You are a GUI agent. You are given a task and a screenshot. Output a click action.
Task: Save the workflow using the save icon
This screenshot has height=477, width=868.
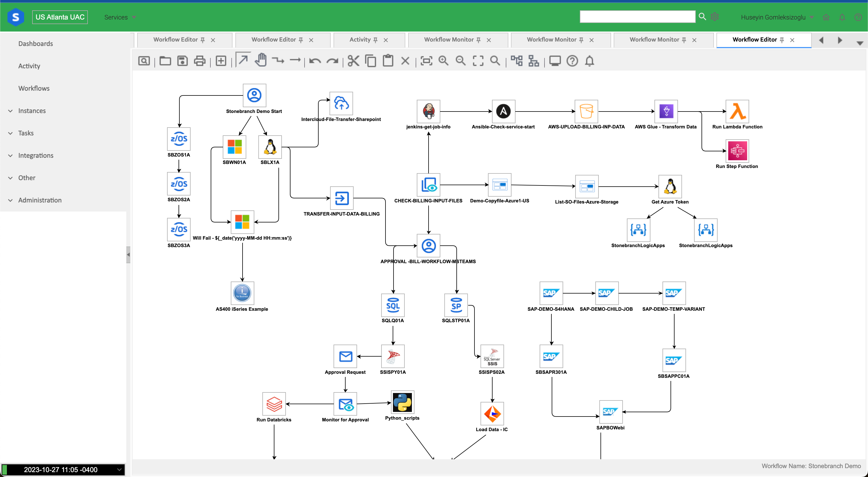point(182,60)
